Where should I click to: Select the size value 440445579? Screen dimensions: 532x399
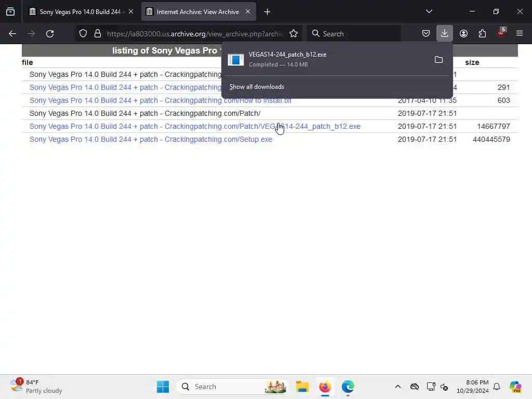(x=491, y=139)
